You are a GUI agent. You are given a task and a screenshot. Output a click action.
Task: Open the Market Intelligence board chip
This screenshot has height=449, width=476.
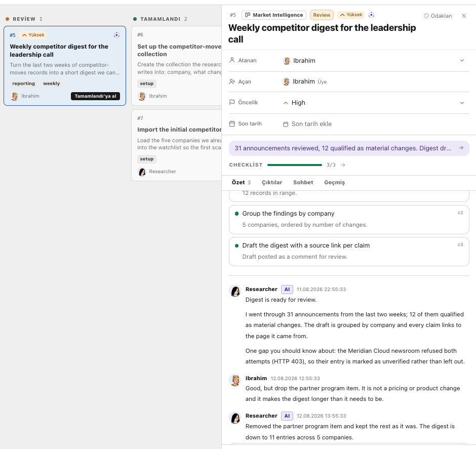coord(274,15)
